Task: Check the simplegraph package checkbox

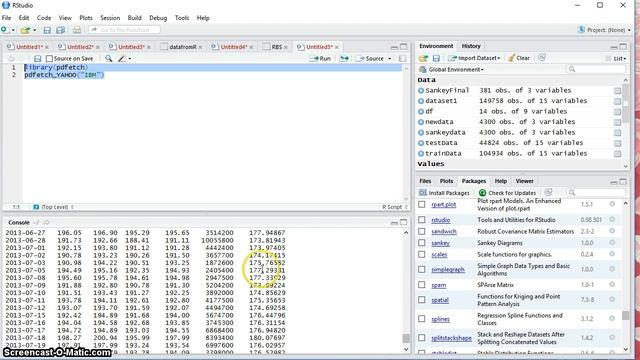Action: 422,269
